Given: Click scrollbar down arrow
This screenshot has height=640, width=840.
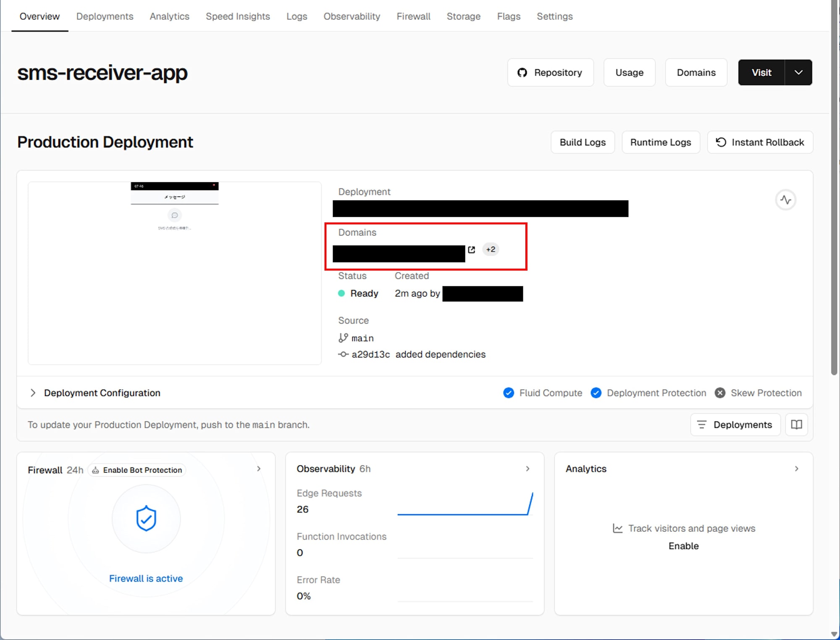Looking at the screenshot, I should [x=835, y=634].
